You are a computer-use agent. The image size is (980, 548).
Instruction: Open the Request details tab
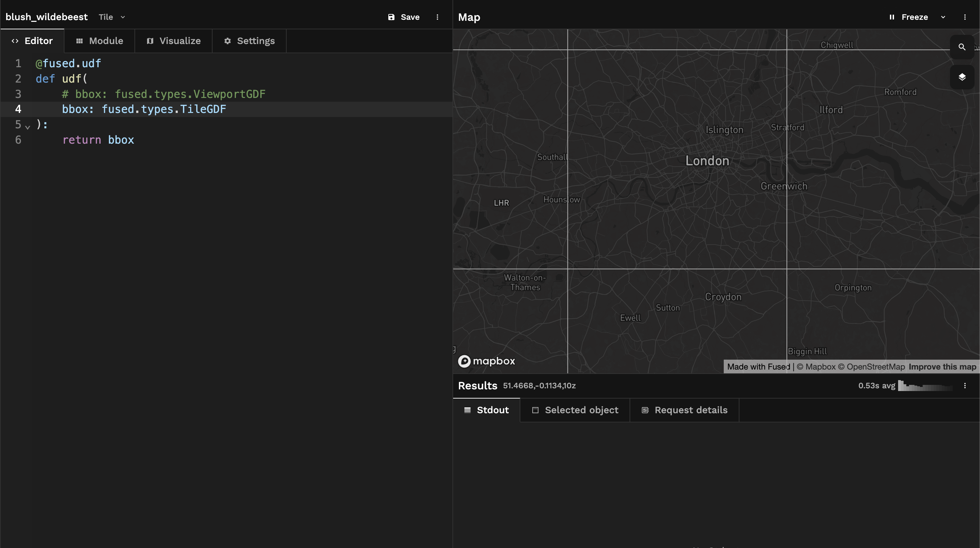[x=684, y=410]
